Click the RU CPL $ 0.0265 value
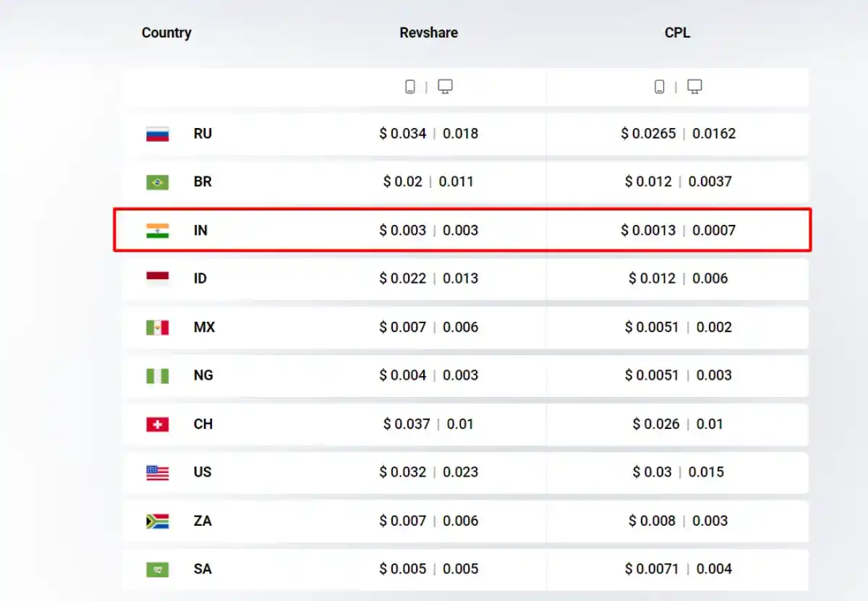The height and width of the screenshot is (601, 868). 648,134
